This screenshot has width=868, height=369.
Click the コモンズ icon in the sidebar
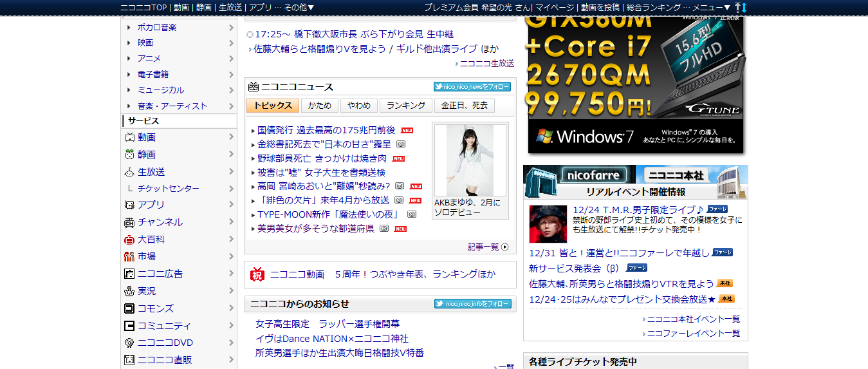point(129,308)
